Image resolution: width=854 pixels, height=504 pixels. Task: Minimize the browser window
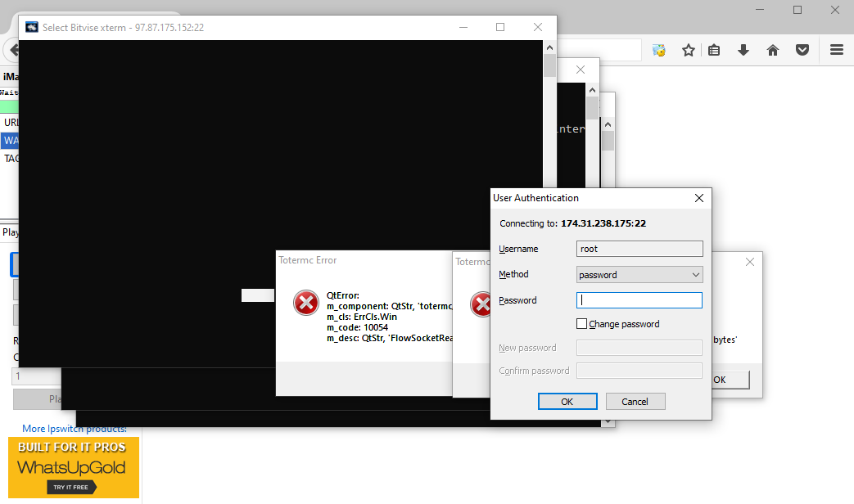tap(761, 10)
